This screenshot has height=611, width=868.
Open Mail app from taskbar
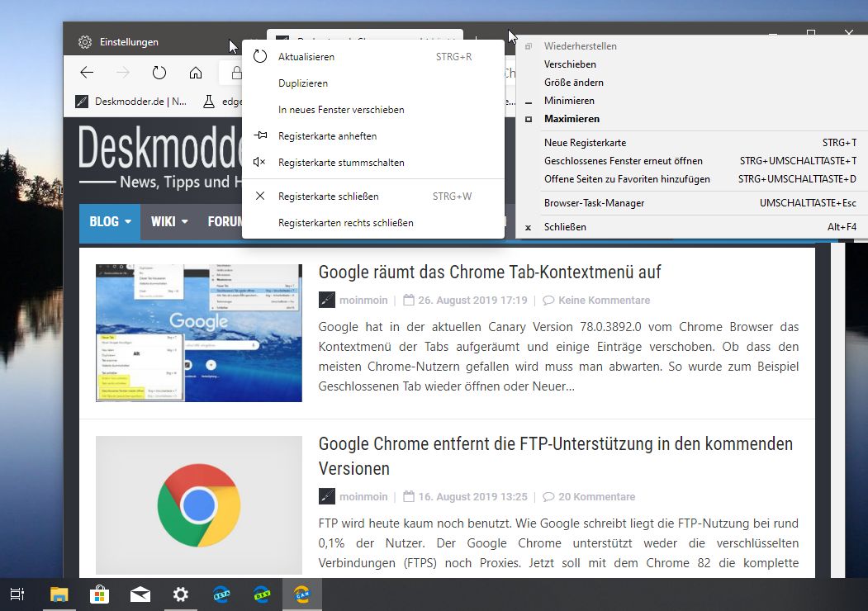point(140,595)
